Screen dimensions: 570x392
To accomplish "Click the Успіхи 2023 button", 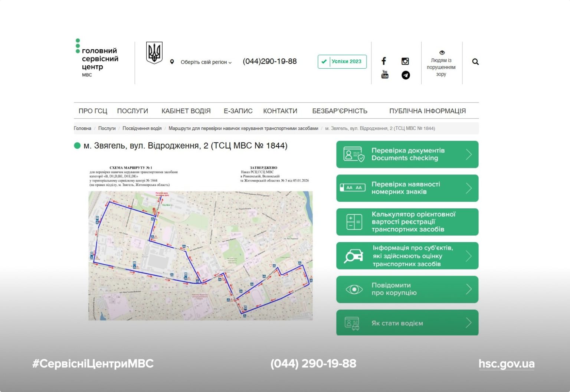I will coord(342,62).
